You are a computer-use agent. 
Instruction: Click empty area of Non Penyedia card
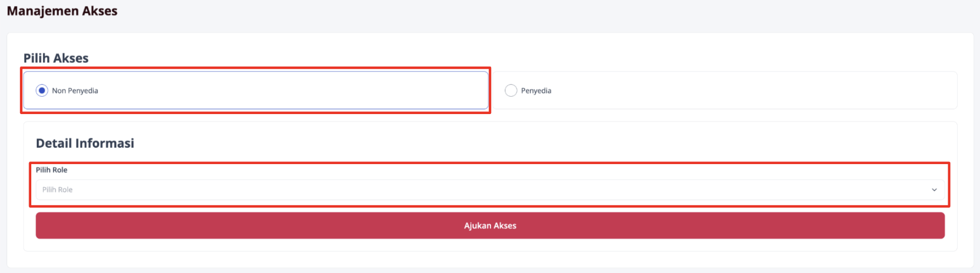click(294, 90)
